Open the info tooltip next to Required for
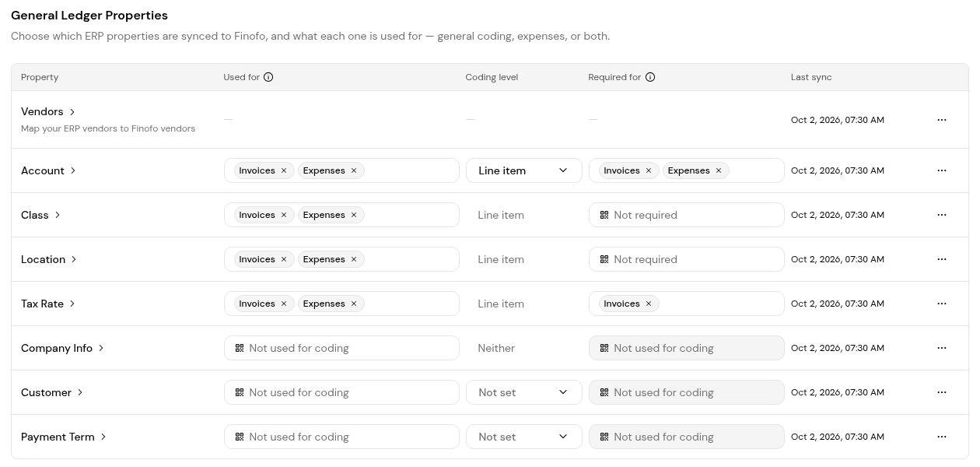Viewport: 980px width, 467px height. 650,77
